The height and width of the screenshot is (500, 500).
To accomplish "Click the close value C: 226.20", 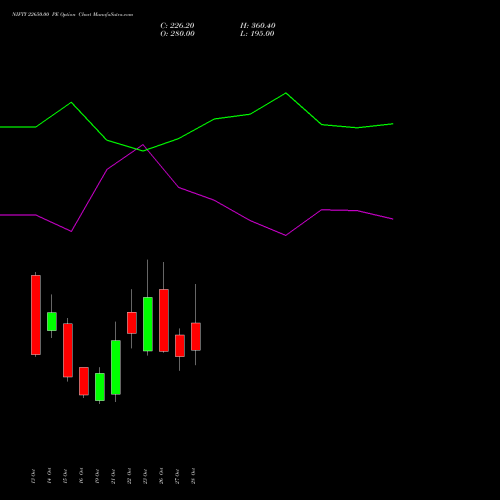I will [x=177, y=26].
